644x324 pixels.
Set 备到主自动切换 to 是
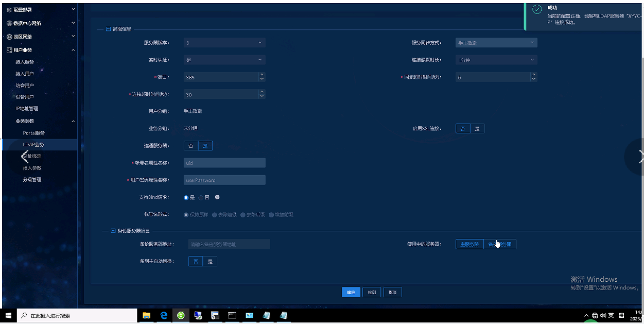click(x=210, y=262)
